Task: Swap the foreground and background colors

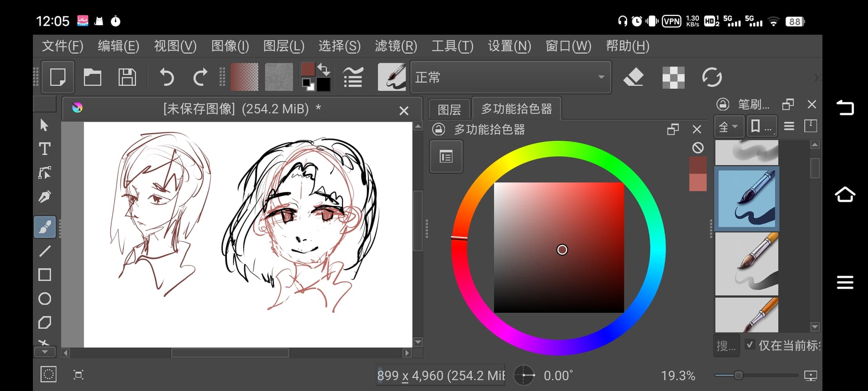Action: coord(324,70)
